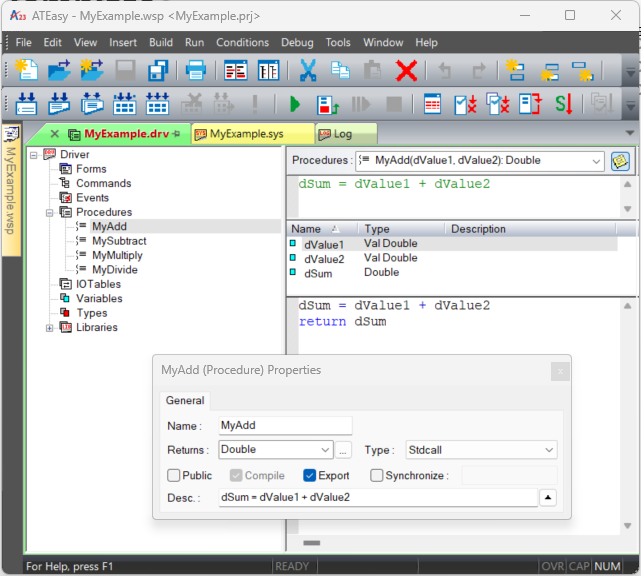Screen dimensions: 641x576
Task: Open the File menu
Action: tap(24, 43)
